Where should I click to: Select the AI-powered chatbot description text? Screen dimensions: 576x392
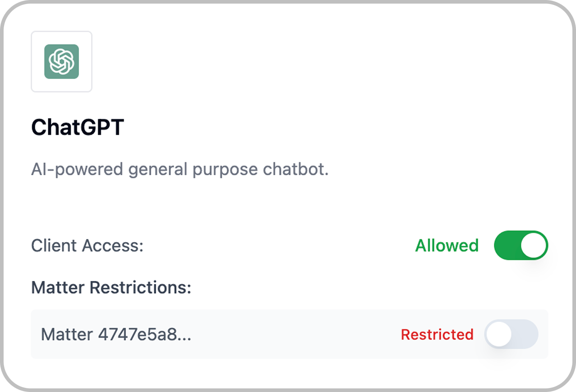(x=180, y=169)
